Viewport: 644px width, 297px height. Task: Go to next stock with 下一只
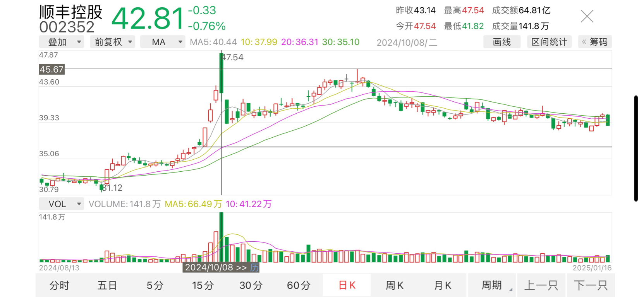(x=591, y=285)
